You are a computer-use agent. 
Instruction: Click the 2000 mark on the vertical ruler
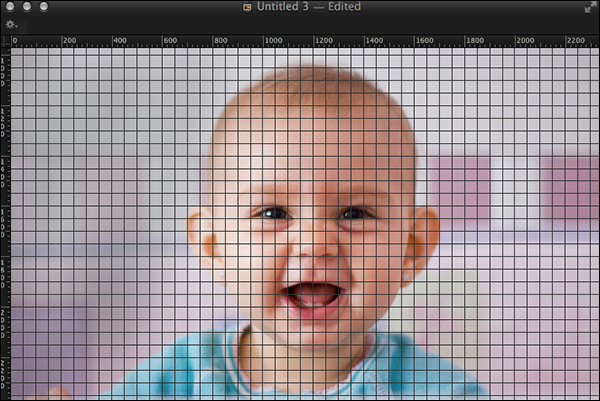3,324
